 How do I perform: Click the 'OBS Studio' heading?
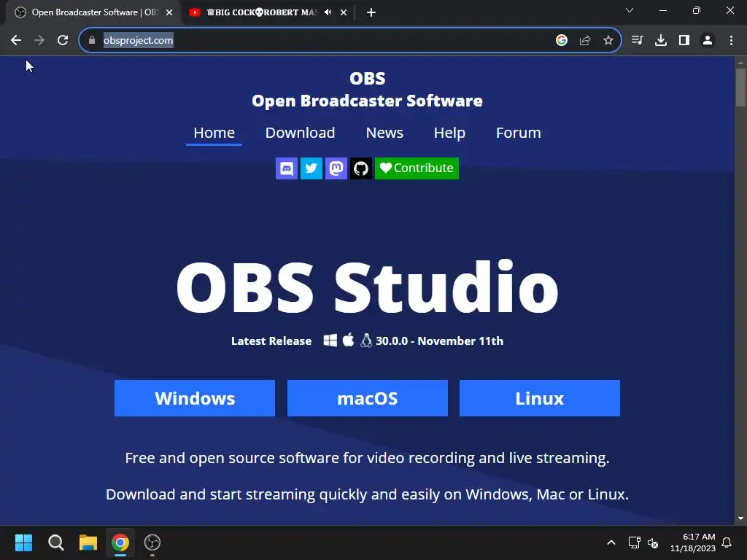[x=368, y=287]
